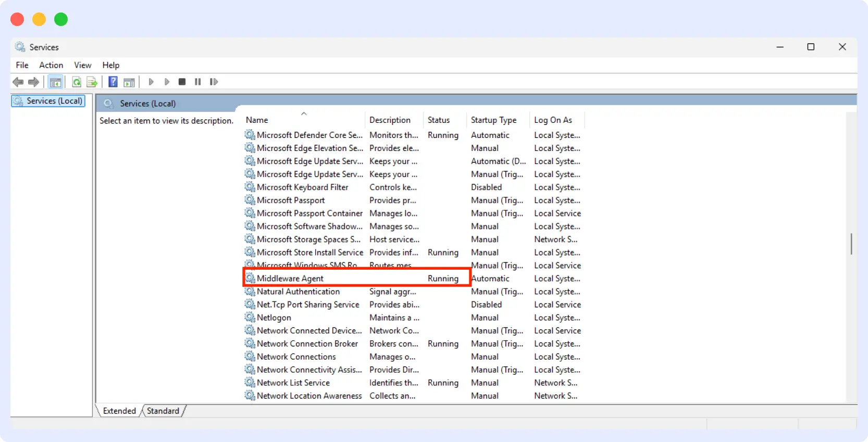The width and height of the screenshot is (868, 442).
Task: Open the File menu
Action: pyautogui.click(x=22, y=65)
